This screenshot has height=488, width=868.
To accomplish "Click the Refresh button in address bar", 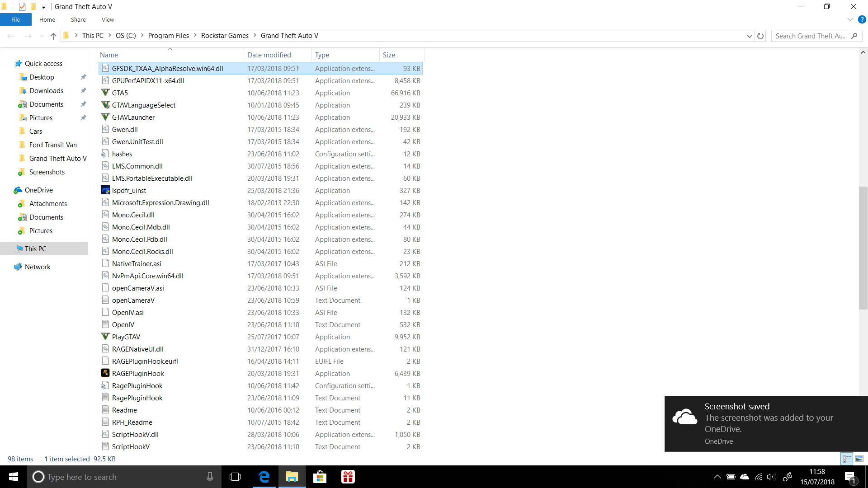I will tap(760, 36).
